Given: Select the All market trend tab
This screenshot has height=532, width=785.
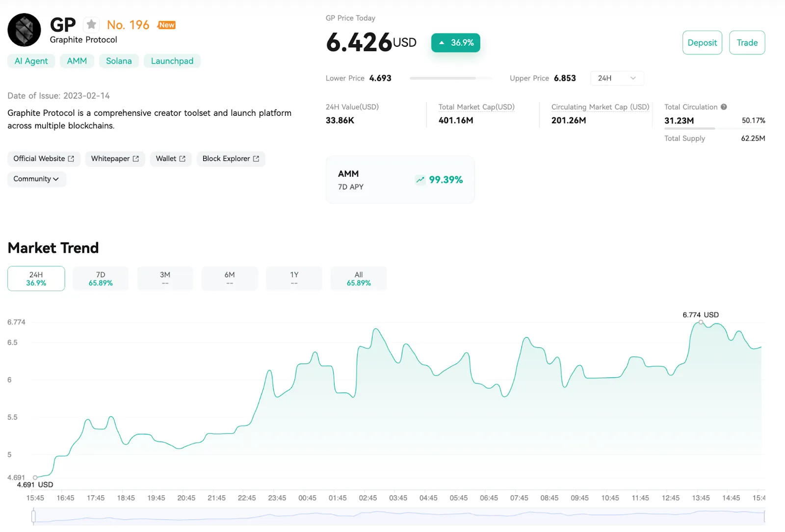Looking at the screenshot, I should pyautogui.click(x=359, y=278).
